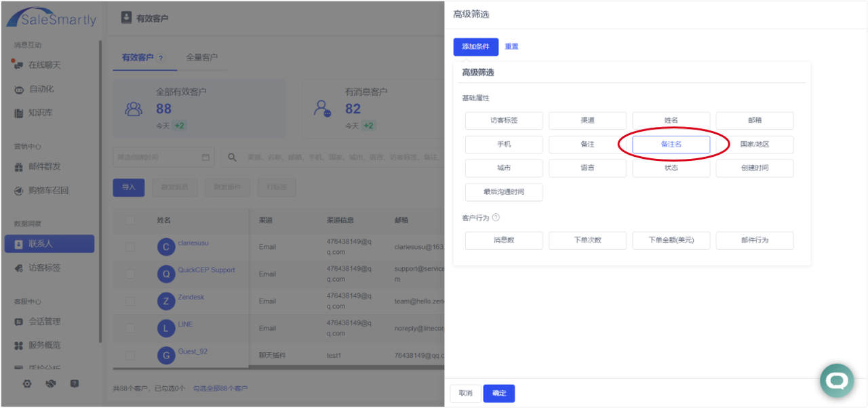868x408 pixels.
Task: Click the help icon next to 有效客户 tab
Action: pos(161,58)
